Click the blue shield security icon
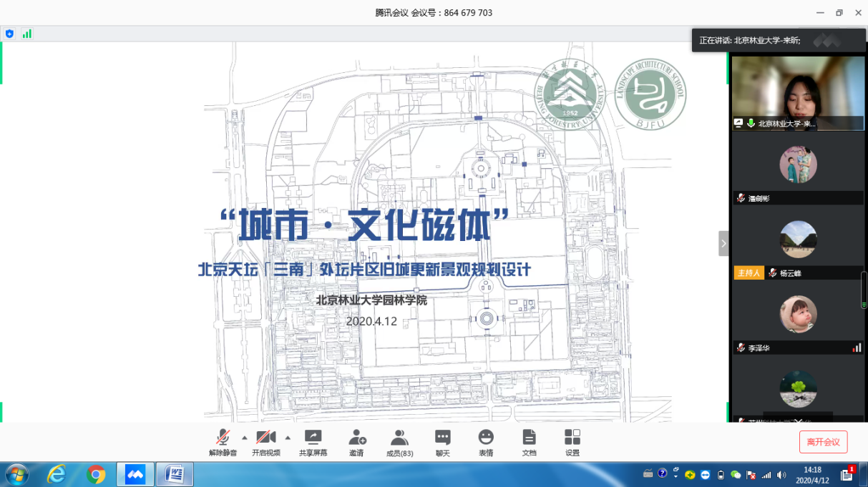The image size is (868, 487). (x=9, y=34)
